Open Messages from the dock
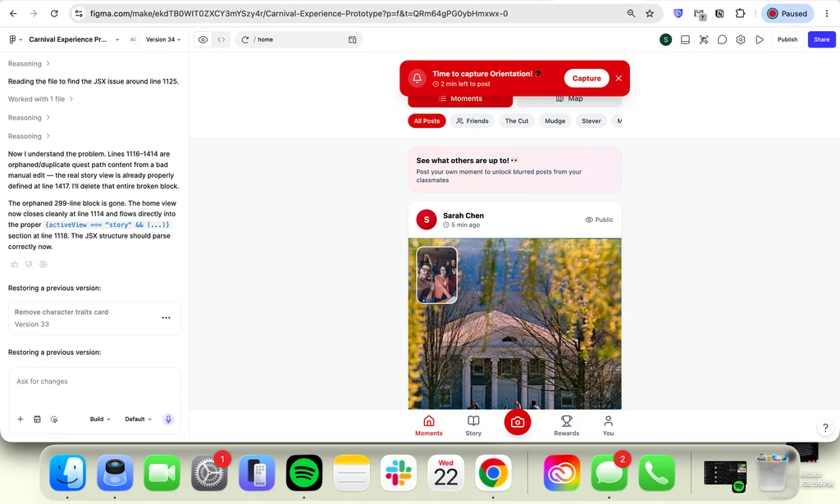 (x=609, y=473)
